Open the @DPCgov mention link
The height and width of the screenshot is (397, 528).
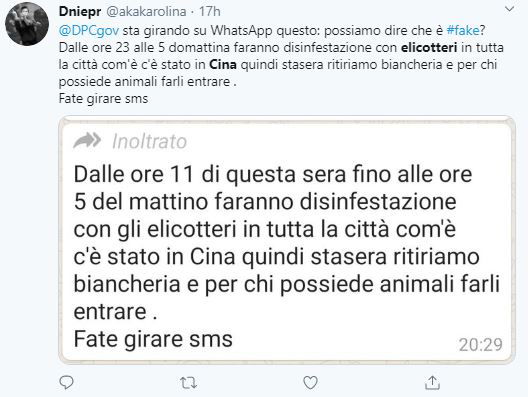point(89,30)
